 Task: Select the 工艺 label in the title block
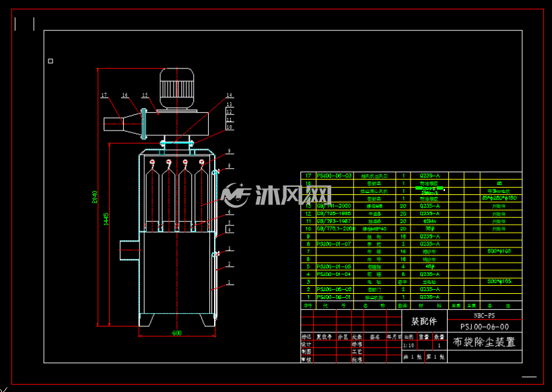(x=357, y=352)
